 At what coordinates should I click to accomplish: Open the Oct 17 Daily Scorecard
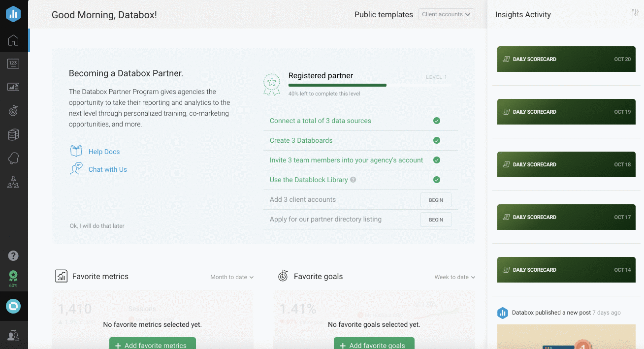click(x=567, y=217)
